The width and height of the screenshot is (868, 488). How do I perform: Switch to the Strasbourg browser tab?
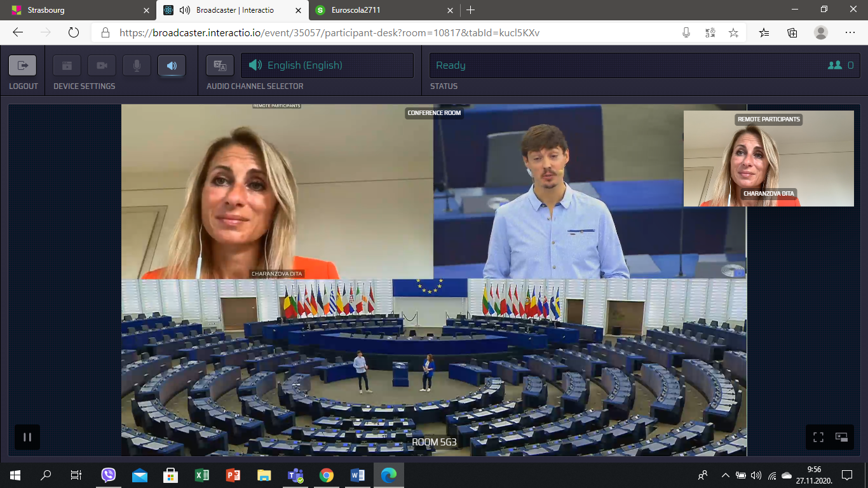point(78,10)
